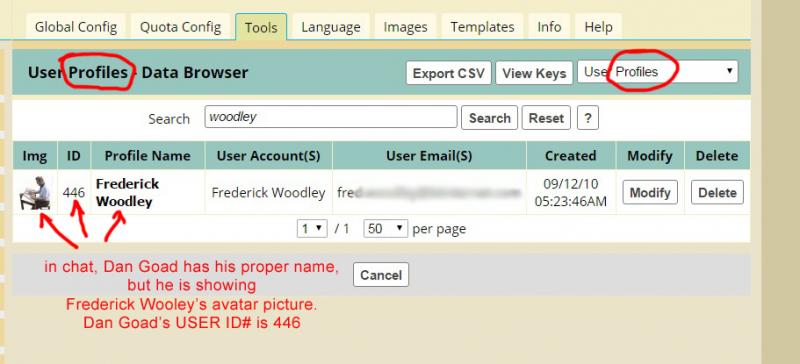800x364 pixels.
Task: Open the search help question-mark button
Action: click(588, 118)
